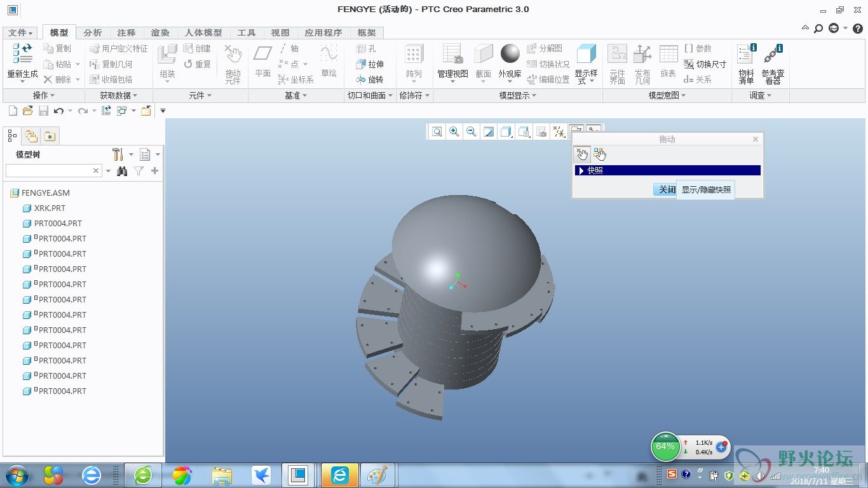Select FENGYE.ASM in the model tree

pyautogui.click(x=40, y=193)
